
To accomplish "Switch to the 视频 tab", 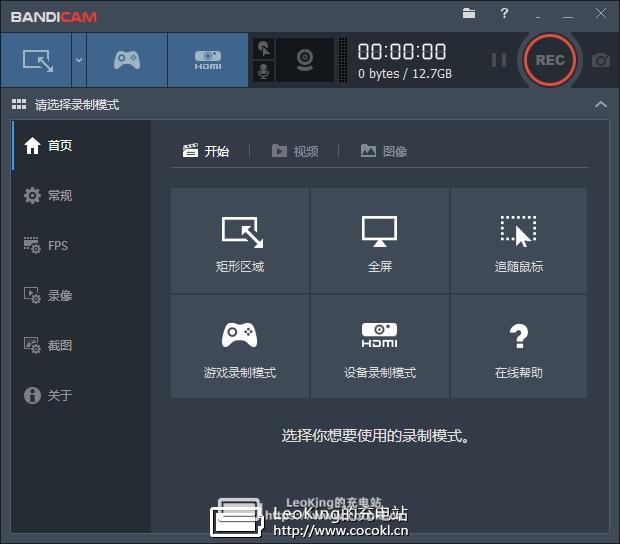I will (295, 151).
